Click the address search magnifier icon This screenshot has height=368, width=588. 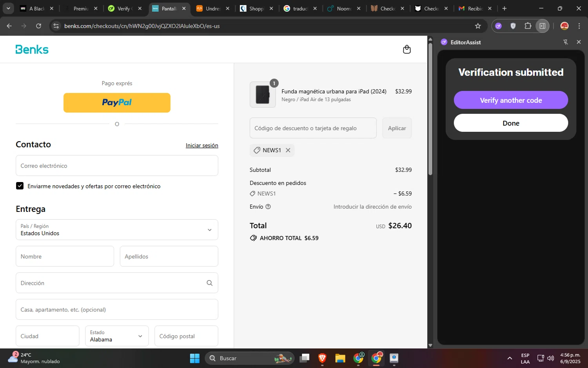pos(210,283)
